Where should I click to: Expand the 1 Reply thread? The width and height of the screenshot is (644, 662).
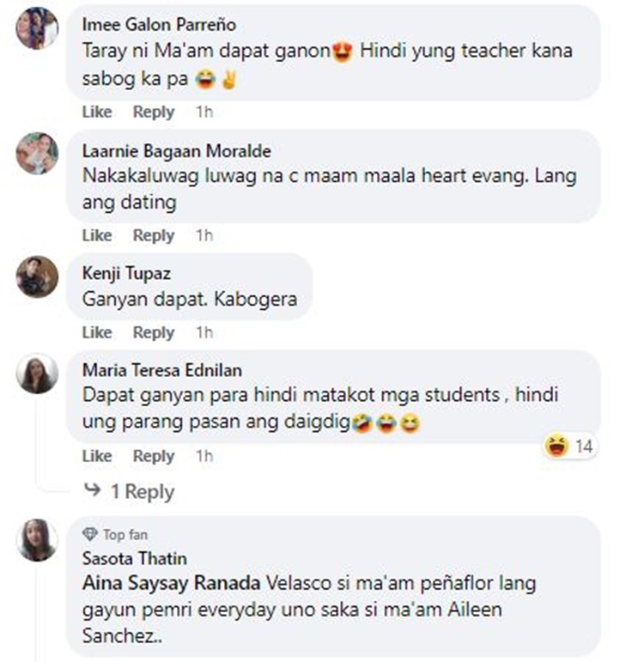click(x=143, y=491)
